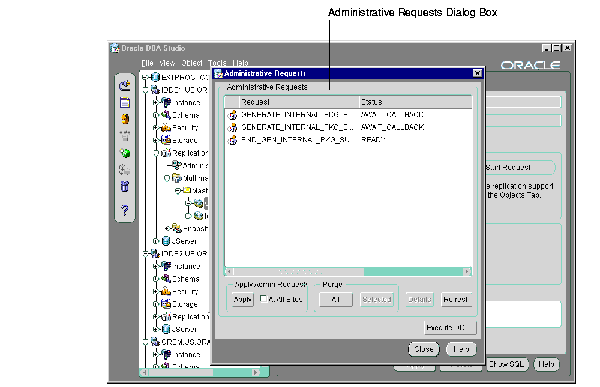The width and height of the screenshot is (600, 387).
Task: Collapse the Master Groups folder expander
Action: (x=177, y=191)
